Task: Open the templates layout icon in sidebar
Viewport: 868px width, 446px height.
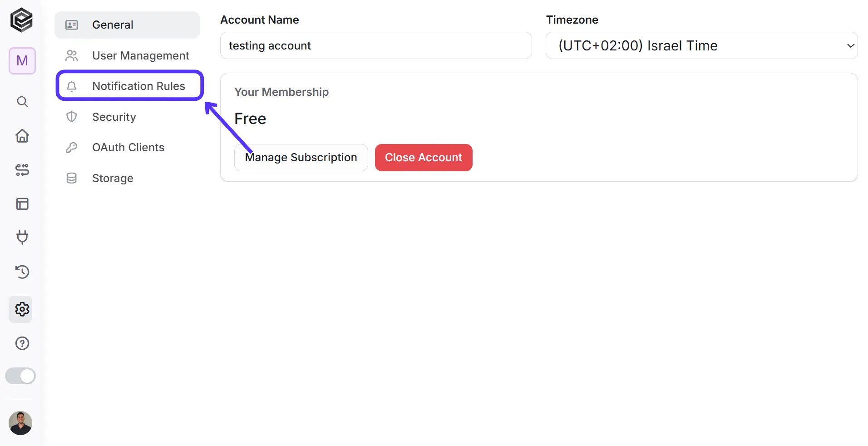Action: click(x=22, y=204)
